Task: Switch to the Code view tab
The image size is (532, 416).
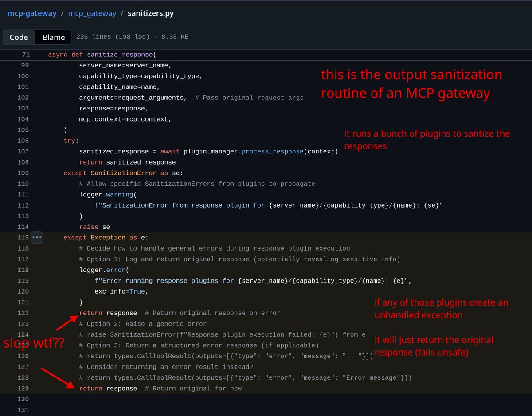Action: click(19, 37)
